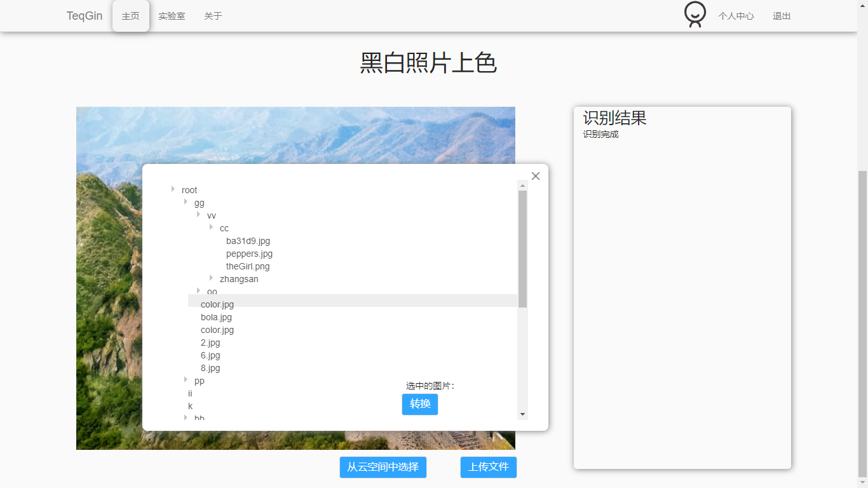Click the pp folder label
868x488 pixels.
[200, 381]
